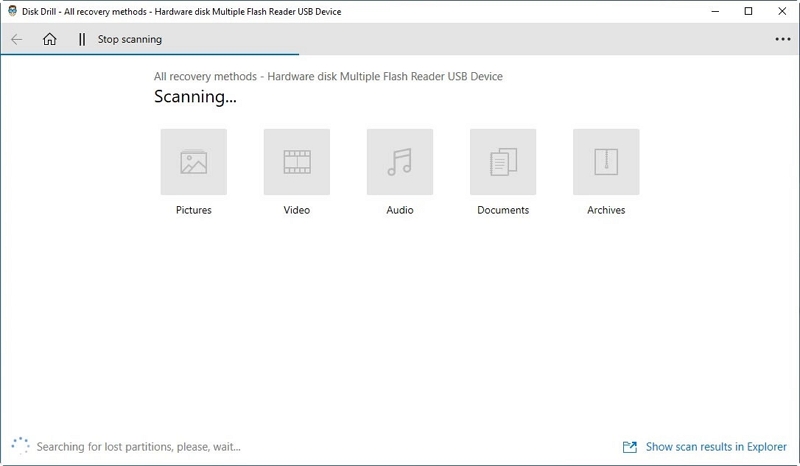Pause scanning with the pause icon

[x=82, y=39]
